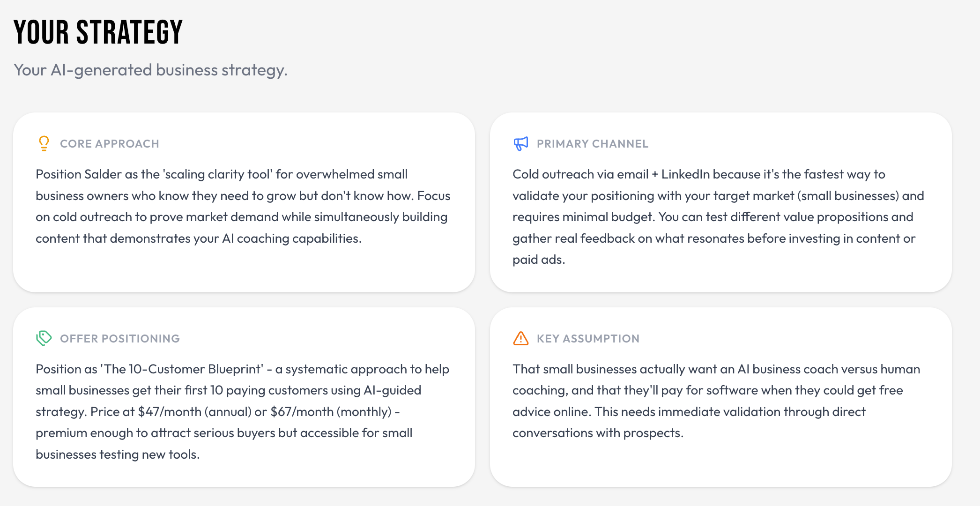Click the 'paid ads.' line in Primary Channel
Screen dimensions: 980x506
(x=539, y=260)
